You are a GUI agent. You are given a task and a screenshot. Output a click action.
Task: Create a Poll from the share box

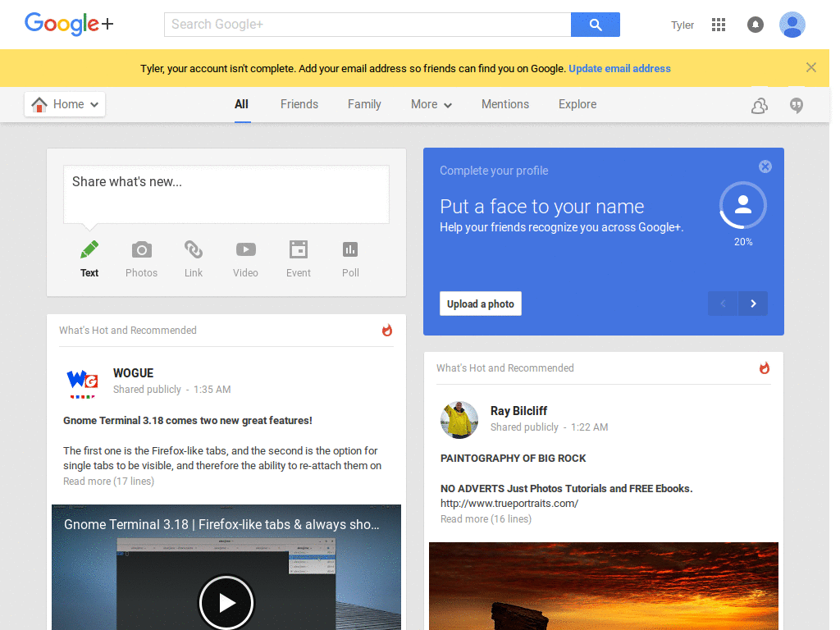350,259
